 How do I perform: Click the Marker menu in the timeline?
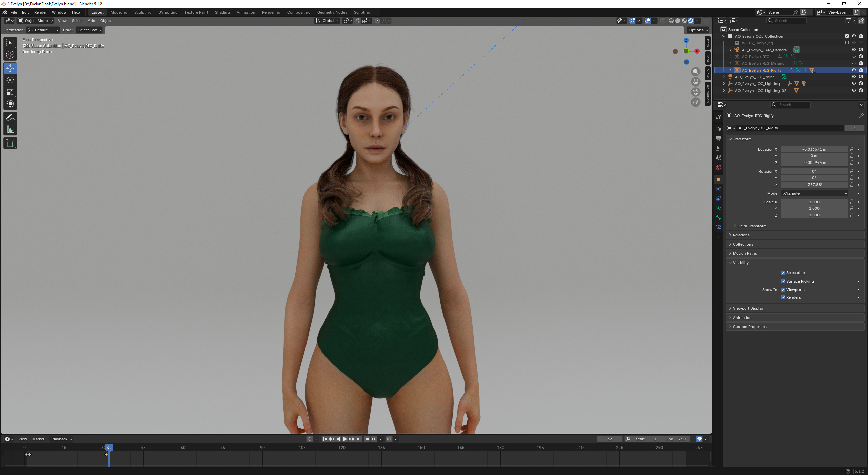pos(38,439)
